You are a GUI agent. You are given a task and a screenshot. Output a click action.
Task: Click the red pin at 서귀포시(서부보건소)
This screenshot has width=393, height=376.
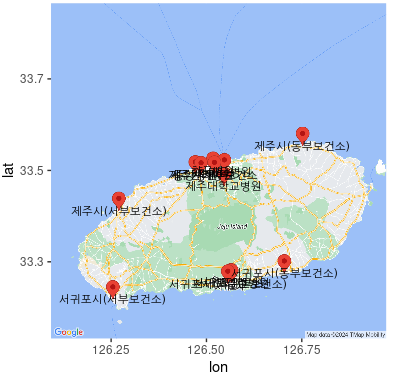113,289
